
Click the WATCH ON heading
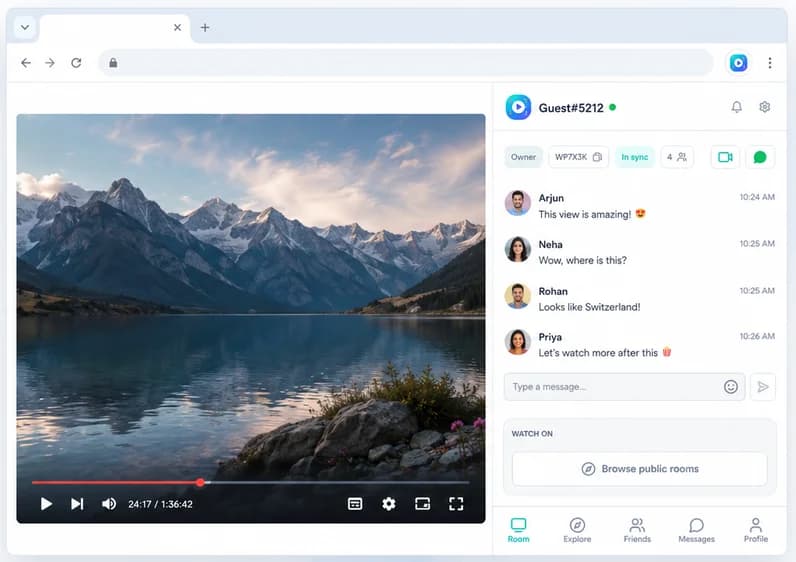coord(532,434)
